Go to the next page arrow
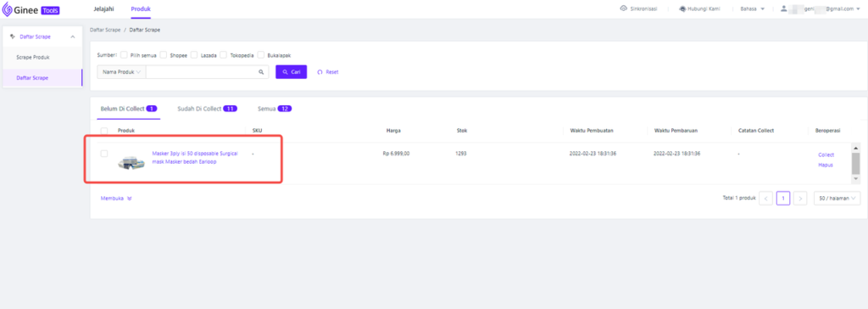Image resolution: width=868 pixels, height=309 pixels. pos(800,198)
